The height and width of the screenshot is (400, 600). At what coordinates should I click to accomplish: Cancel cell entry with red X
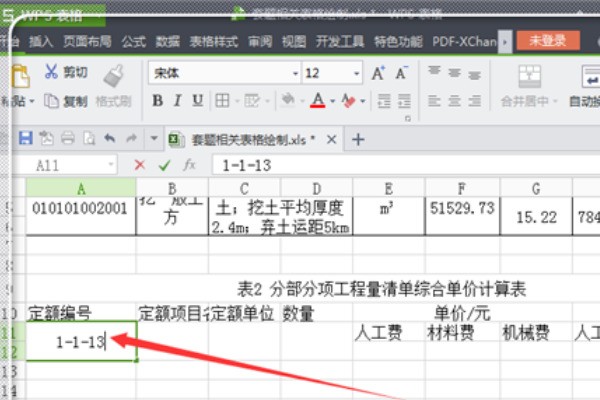coord(140,165)
